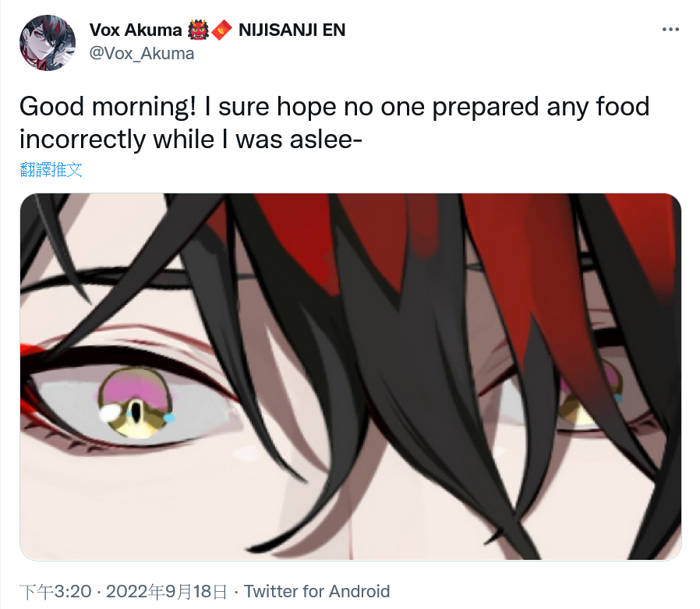Click Vox Akuma's round profile avatar
Viewport: 700px width, 609px height.
(48, 43)
